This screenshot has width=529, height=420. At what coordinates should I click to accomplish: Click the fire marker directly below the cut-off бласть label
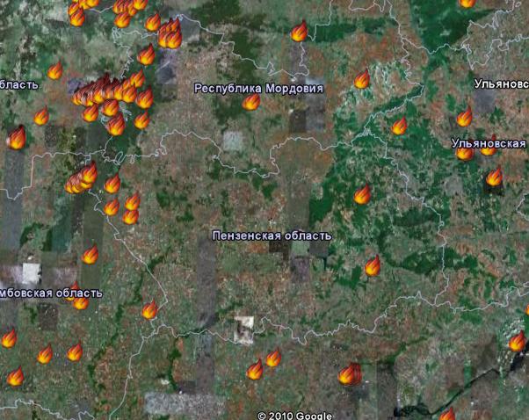point(41,116)
